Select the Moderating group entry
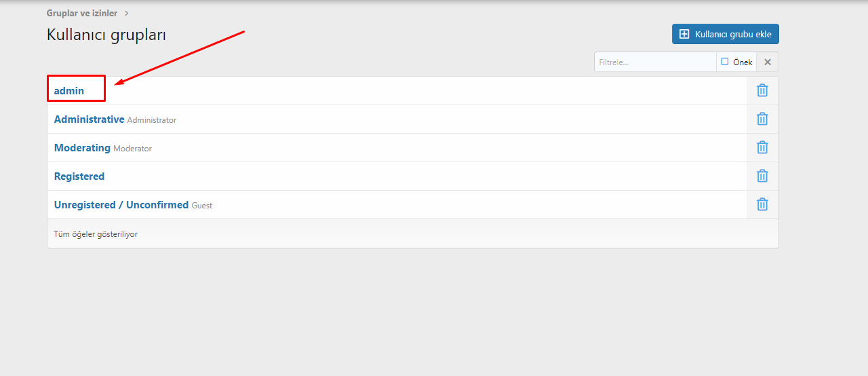Viewport: 868px width, 376px height. 82,147
